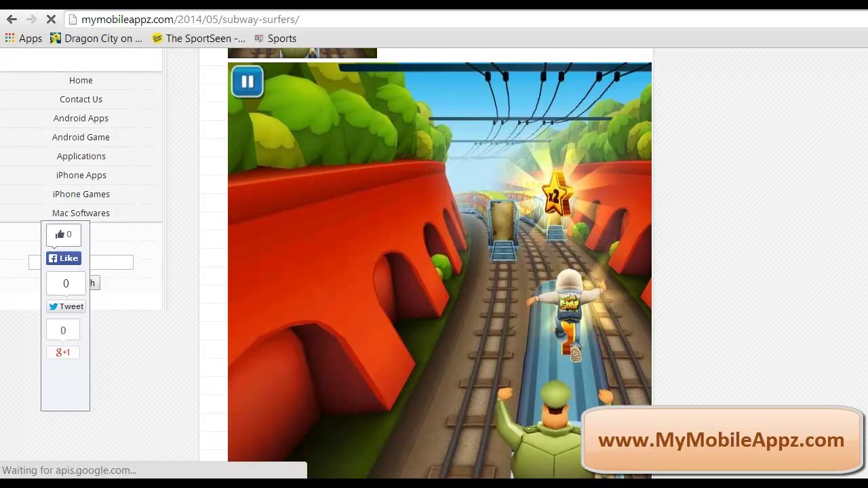Viewport: 868px width, 488px height.
Task: Click the Facebook like count box
Action: (x=66, y=283)
